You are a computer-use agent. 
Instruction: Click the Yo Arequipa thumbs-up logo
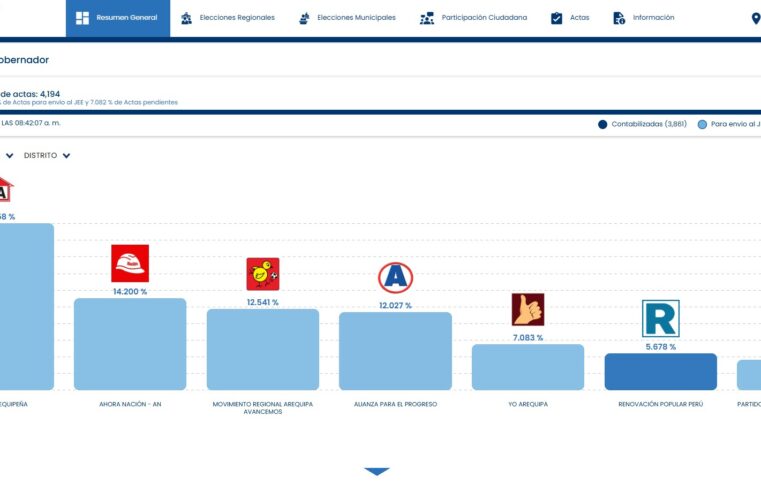pyautogui.click(x=528, y=310)
